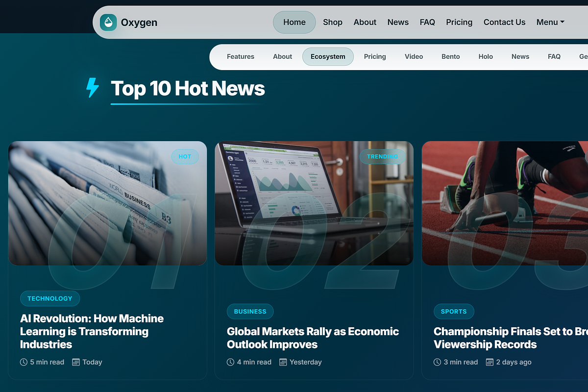Screen dimensions: 588x392
Task: Open the Championship Finals article headline
Action: pyautogui.click(x=511, y=338)
